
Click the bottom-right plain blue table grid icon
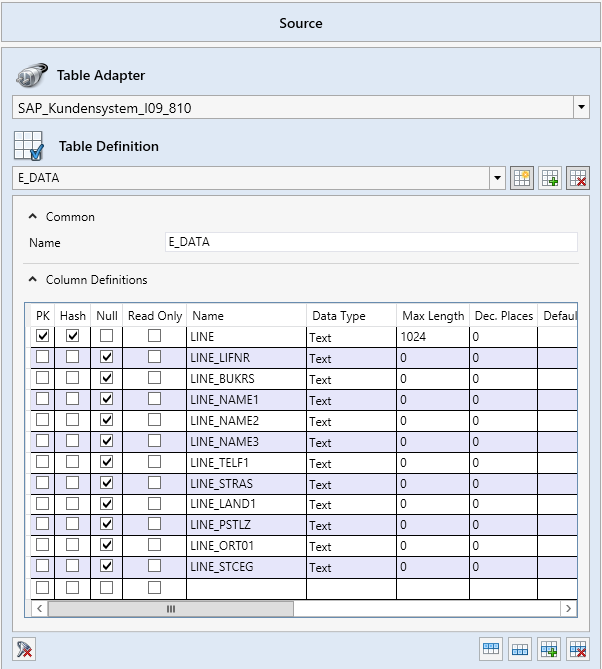pyautogui.click(x=520, y=648)
